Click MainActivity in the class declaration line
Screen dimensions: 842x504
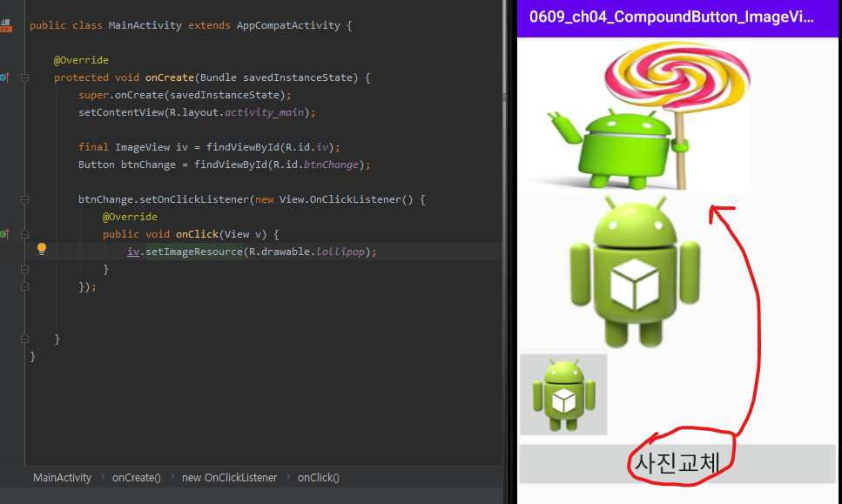click(x=145, y=25)
